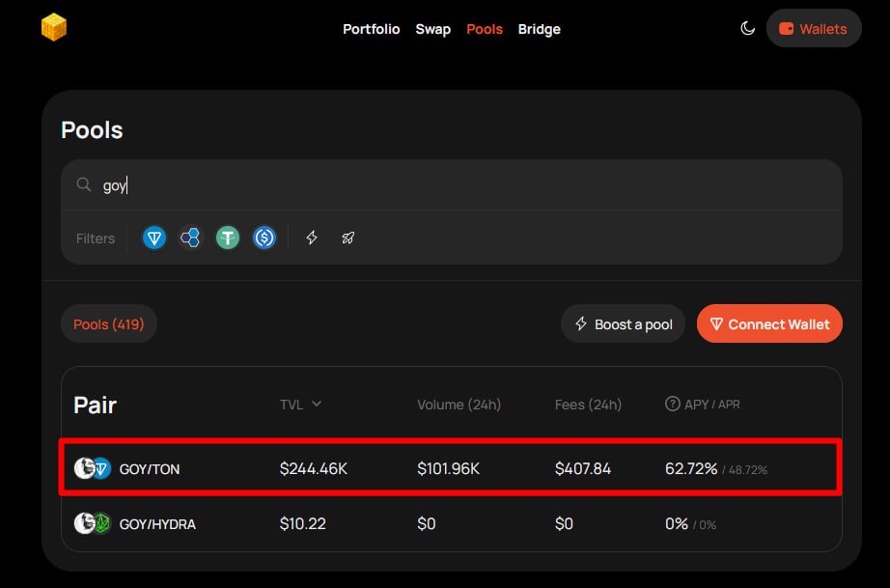Go to the Portfolio tab

pyautogui.click(x=372, y=29)
